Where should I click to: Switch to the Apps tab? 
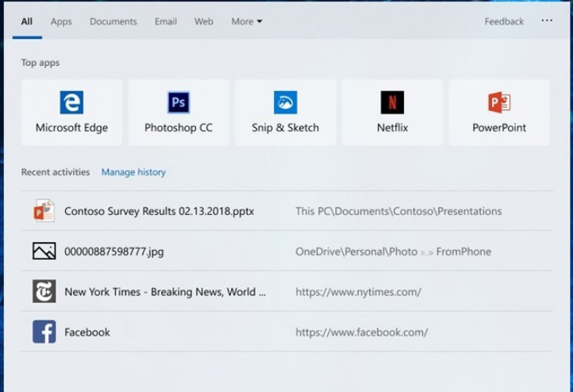pos(61,22)
